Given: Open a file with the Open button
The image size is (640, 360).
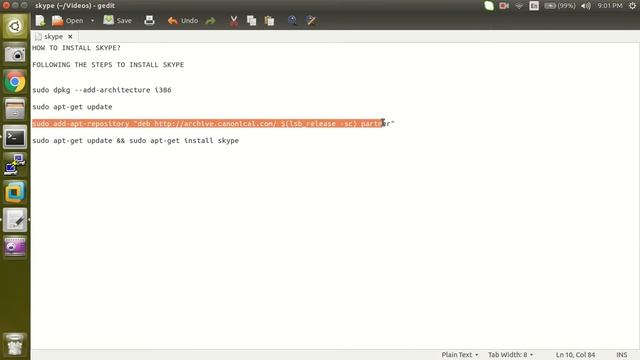Looking at the screenshot, I should coord(68,20).
